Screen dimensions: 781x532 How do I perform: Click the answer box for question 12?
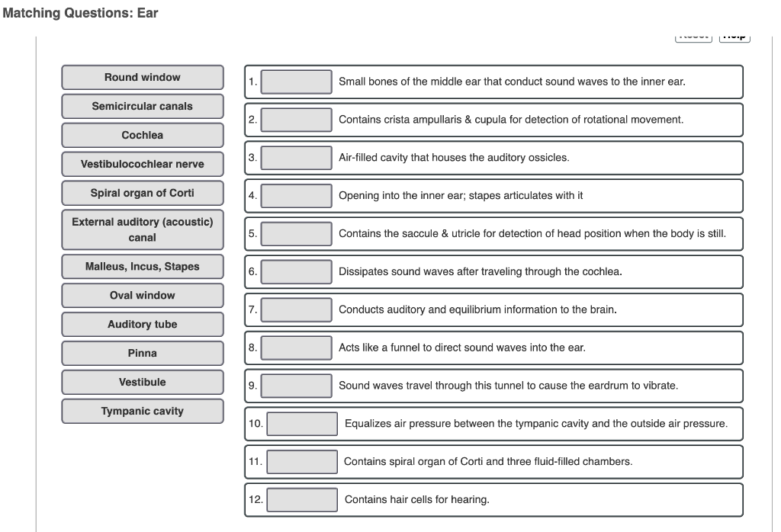point(301,499)
